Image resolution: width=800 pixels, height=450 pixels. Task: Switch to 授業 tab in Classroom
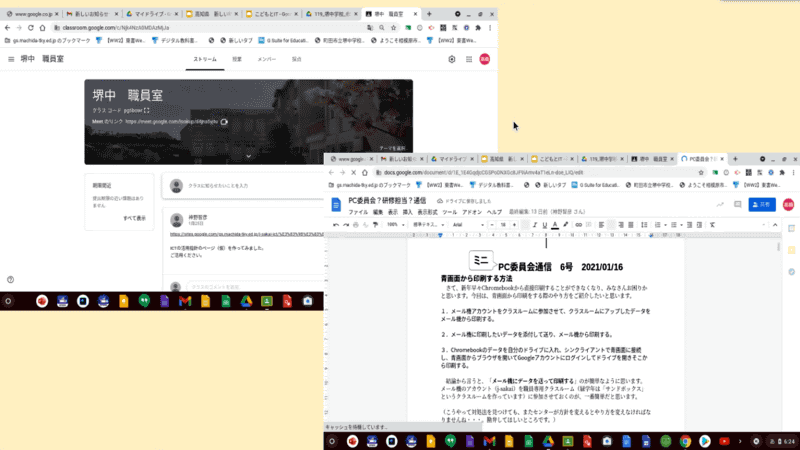237,59
